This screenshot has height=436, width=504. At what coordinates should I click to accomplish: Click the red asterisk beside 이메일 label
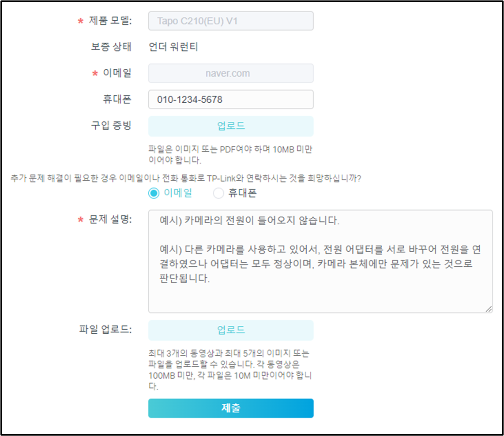pyautogui.click(x=95, y=74)
